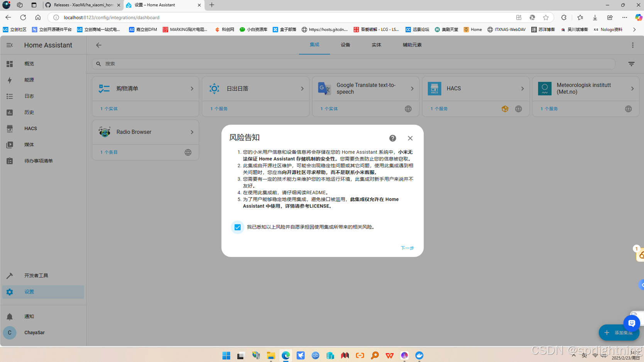
Task: Click the cloud globe icon on Google Translate card
Action: [408, 109]
